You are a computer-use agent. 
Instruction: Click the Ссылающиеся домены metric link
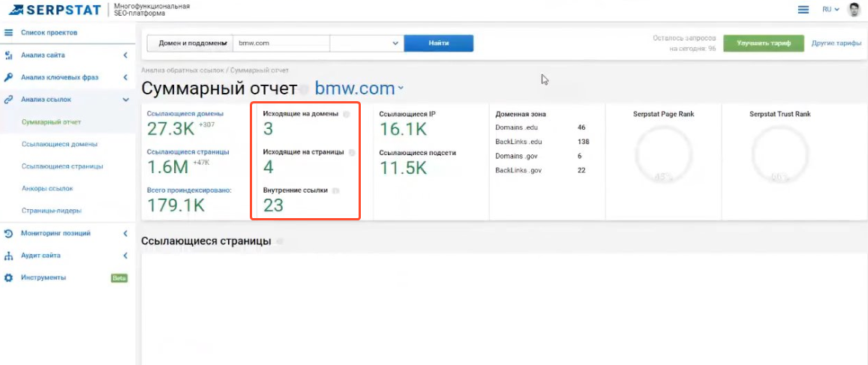pos(185,113)
